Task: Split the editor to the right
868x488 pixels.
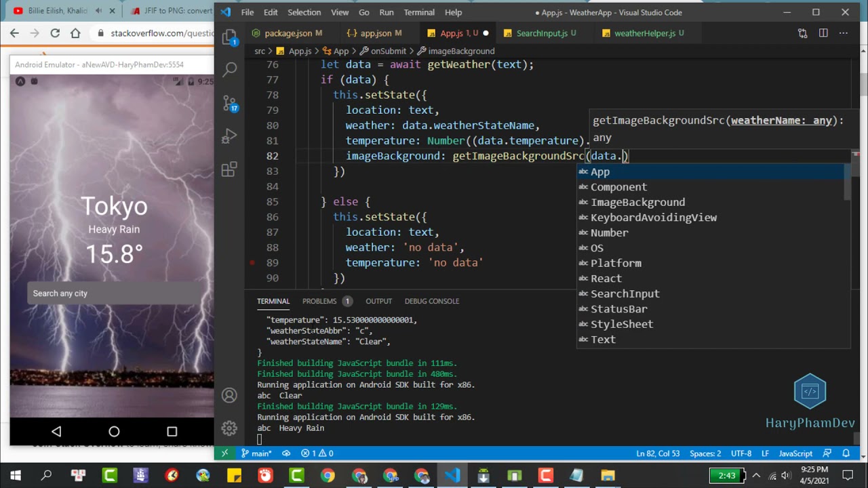Action: 823,33
